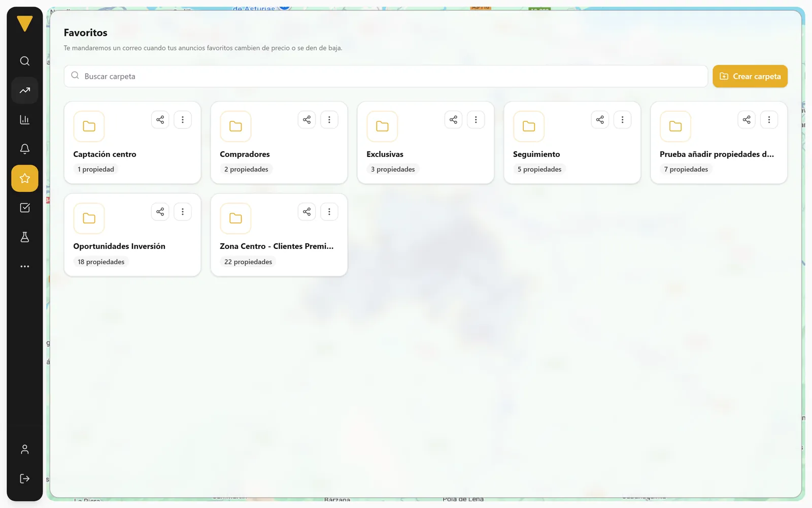Open the Exclusivas folder title
The image size is (812, 508).
pos(385,154)
